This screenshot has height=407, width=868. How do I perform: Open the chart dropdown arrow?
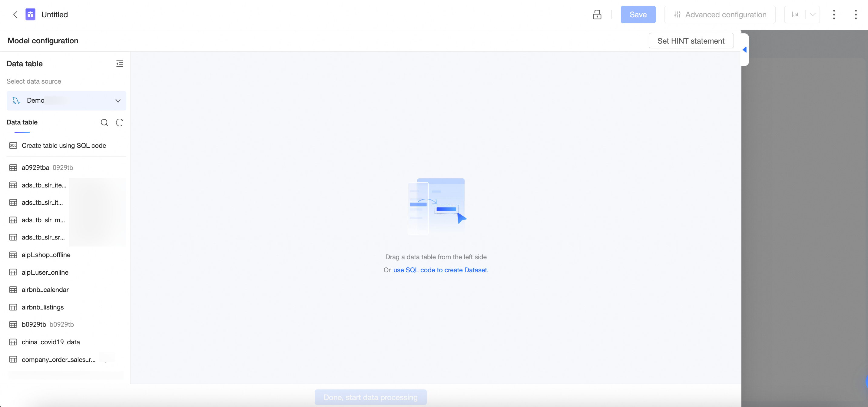click(x=812, y=15)
